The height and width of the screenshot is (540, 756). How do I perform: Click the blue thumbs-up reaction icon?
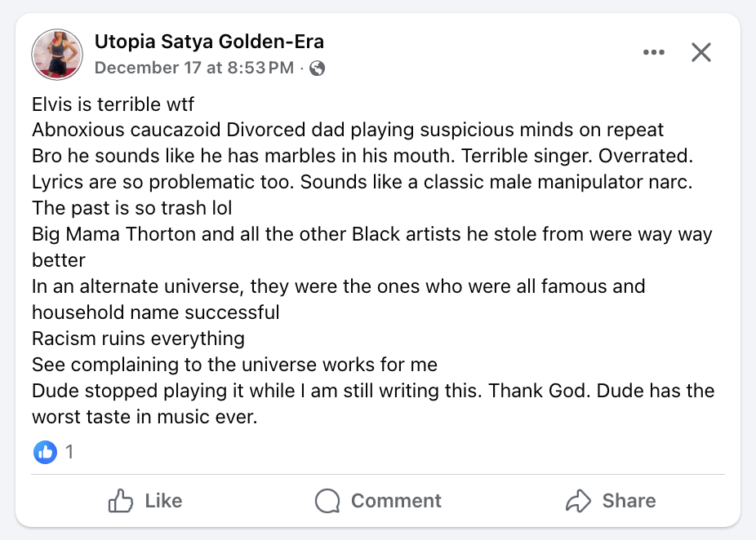(x=45, y=451)
